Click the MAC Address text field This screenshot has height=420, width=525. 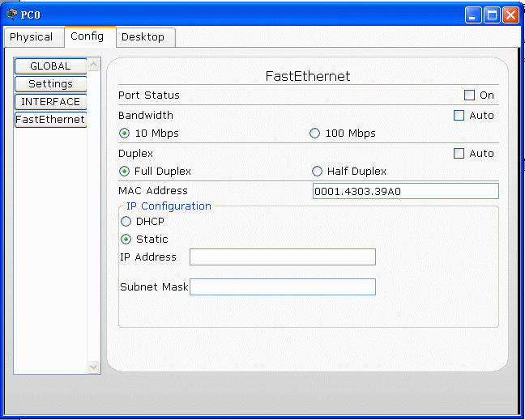tap(405, 192)
